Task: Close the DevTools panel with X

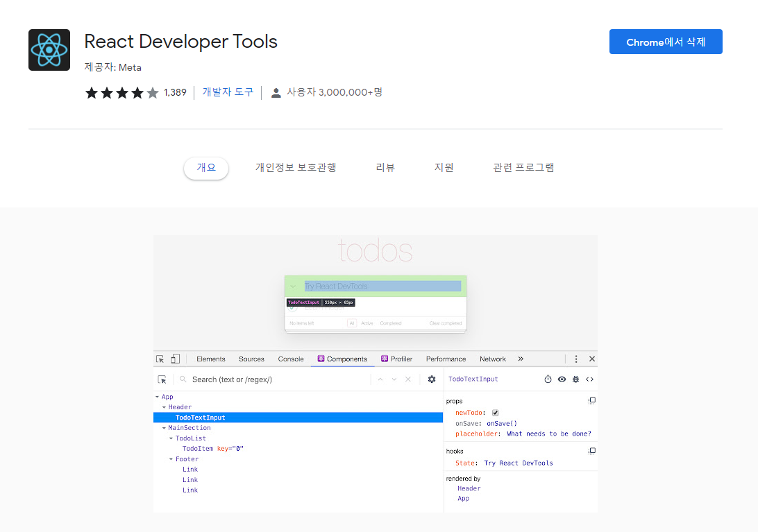Action: pyautogui.click(x=591, y=359)
